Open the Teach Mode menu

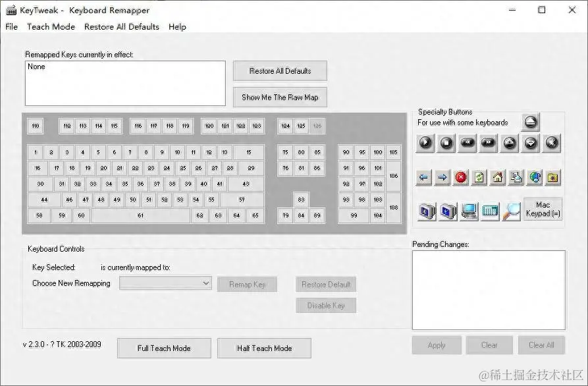click(51, 26)
